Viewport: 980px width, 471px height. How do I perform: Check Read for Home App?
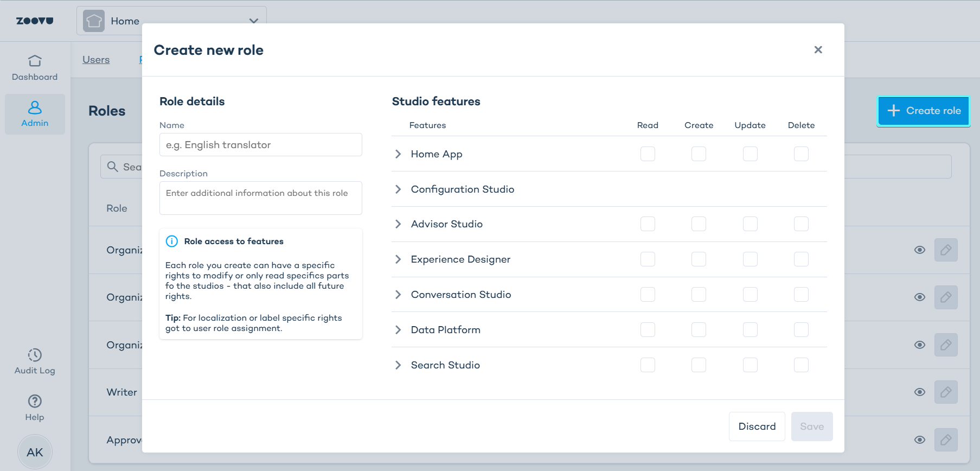click(x=648, y=154)
